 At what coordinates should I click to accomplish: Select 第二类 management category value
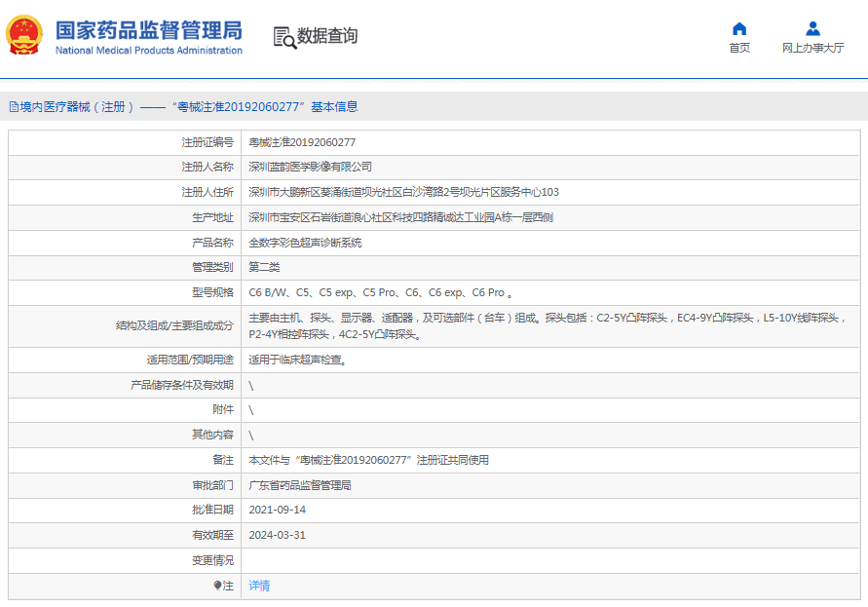(264, 267)
